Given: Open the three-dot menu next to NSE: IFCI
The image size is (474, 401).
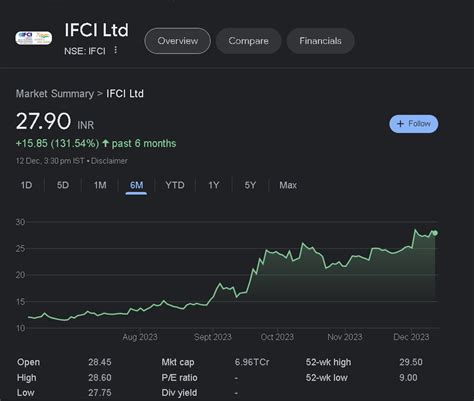Looking at the screenshot, I should point(115,50).
